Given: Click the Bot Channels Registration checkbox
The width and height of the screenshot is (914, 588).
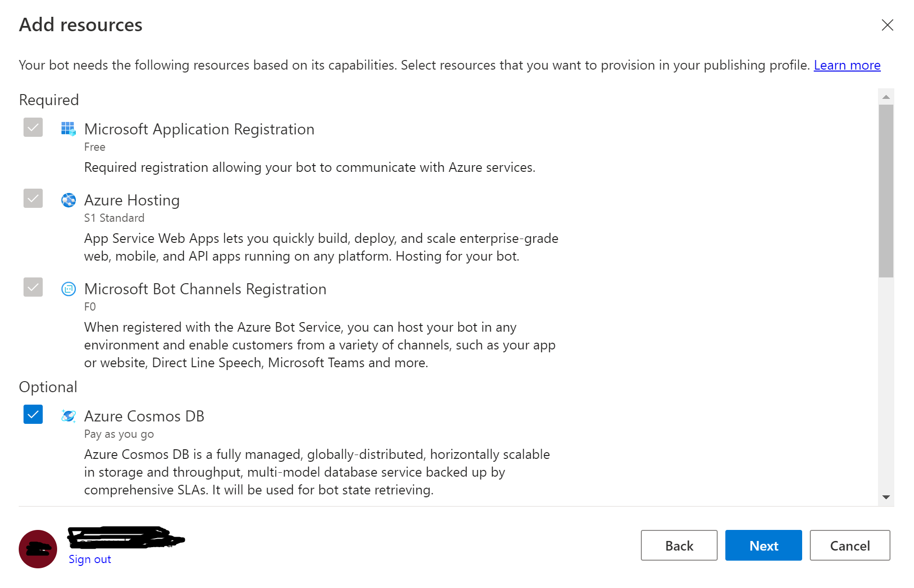Looking at the screenshot, I should tap(33, 287).
